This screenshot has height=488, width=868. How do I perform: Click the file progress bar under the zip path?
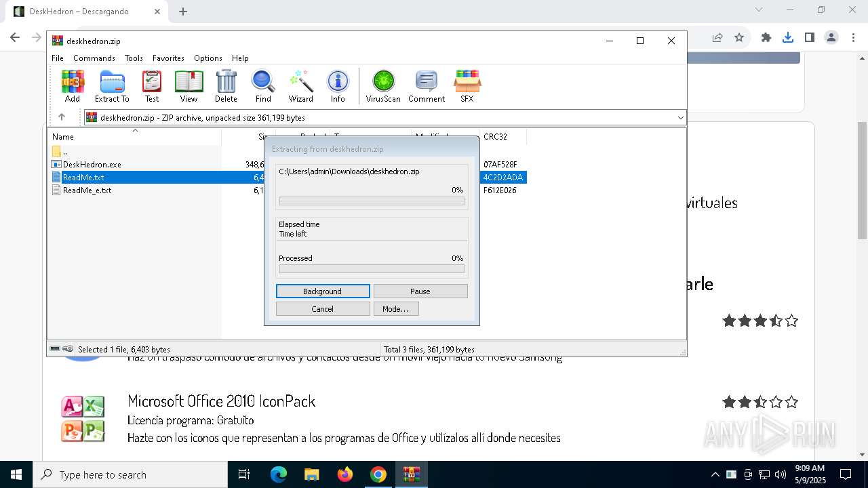pos(372,201)
